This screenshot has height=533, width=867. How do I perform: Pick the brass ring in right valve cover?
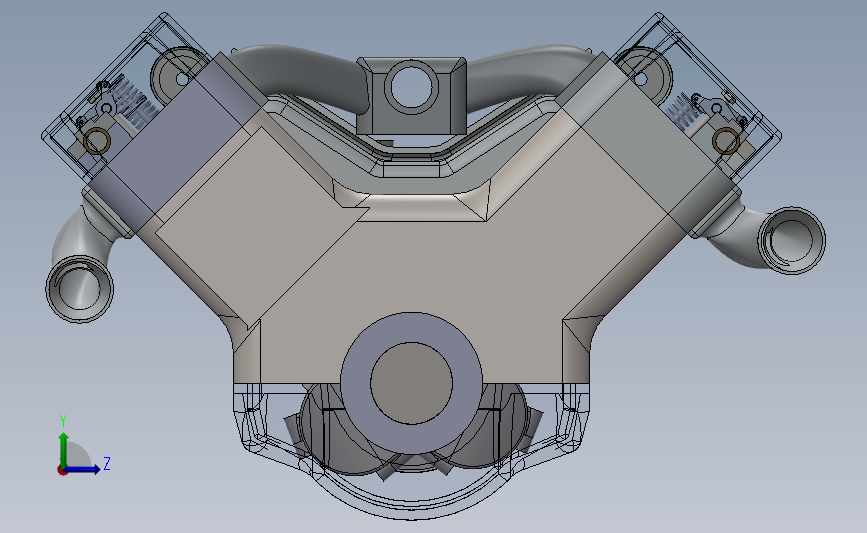[x=726, y=140]
